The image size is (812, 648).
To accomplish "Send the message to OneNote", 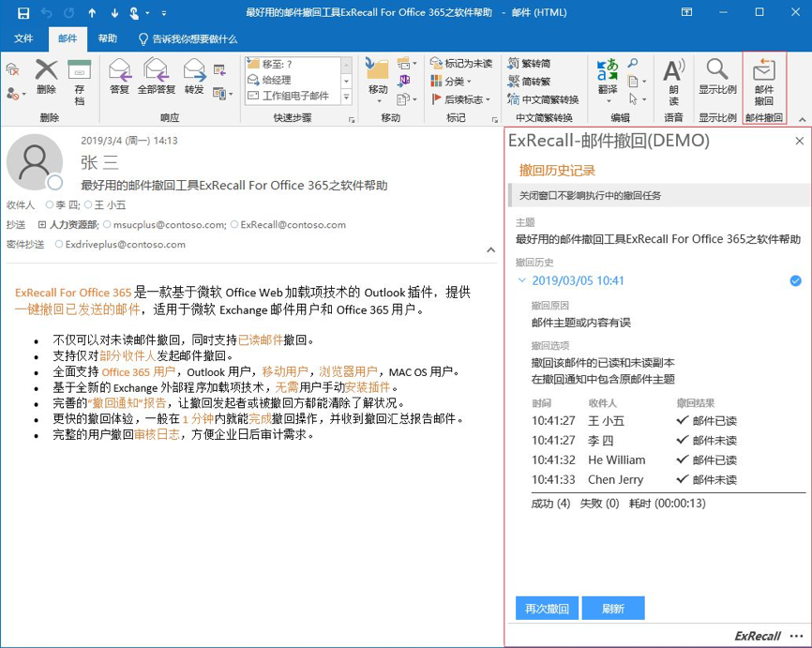I will [x=404, y=81].
